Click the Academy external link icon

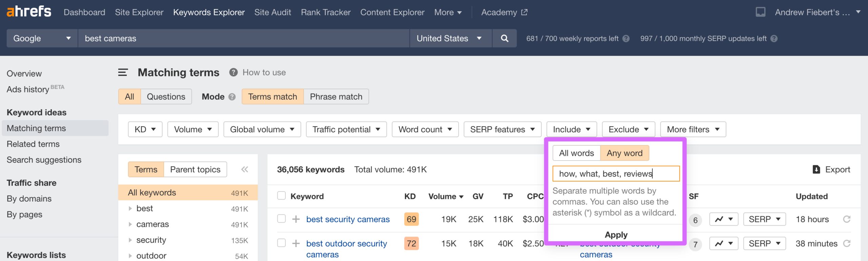(524, 12)
